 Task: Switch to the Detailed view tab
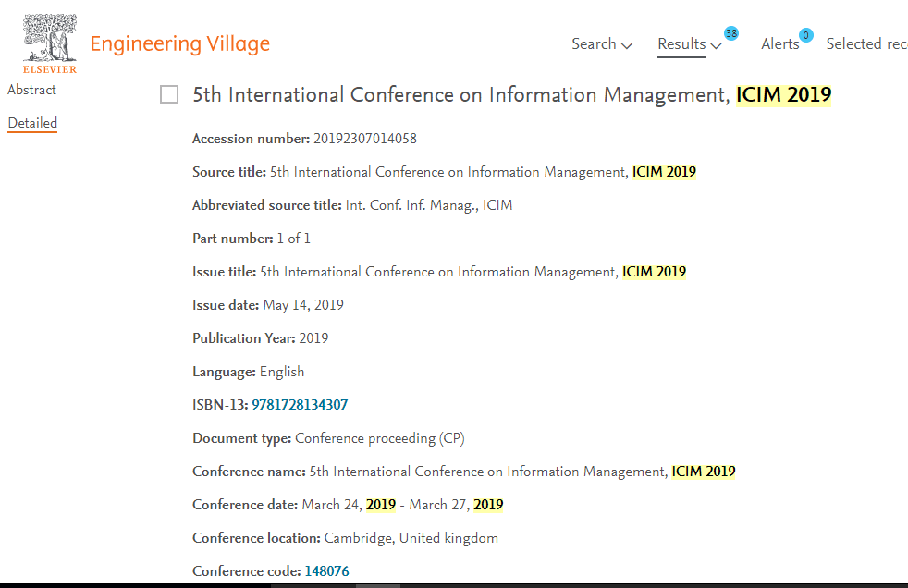pyautogui.click(x=32, y=123)
